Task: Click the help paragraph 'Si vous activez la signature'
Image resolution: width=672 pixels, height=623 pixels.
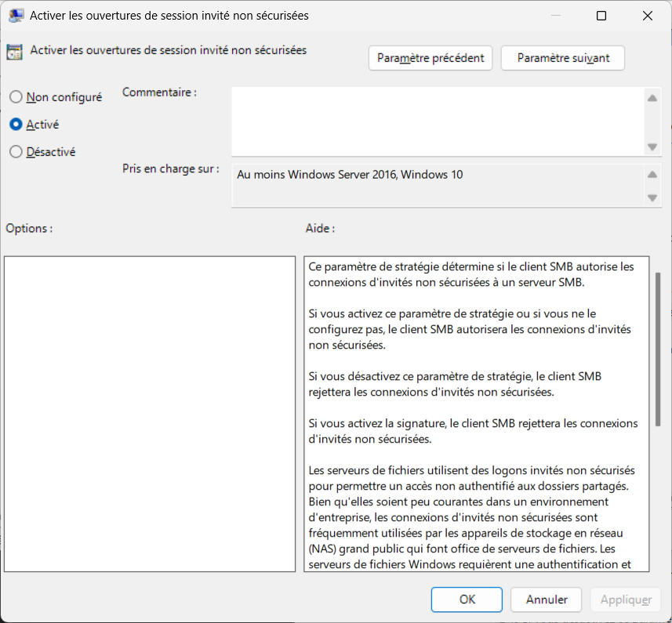Action: pyautogui.click(x=473, y=431)
